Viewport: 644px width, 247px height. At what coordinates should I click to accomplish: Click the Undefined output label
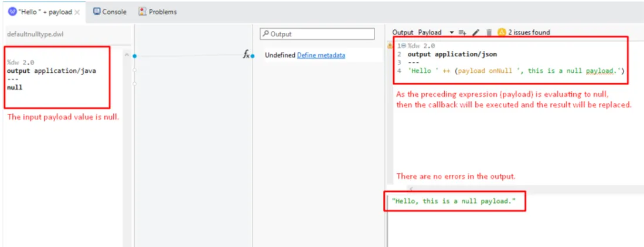coord(280,55)
